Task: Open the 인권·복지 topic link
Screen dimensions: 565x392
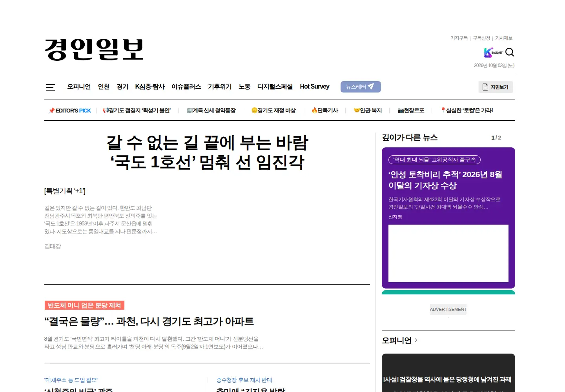Action: [368, 111]
